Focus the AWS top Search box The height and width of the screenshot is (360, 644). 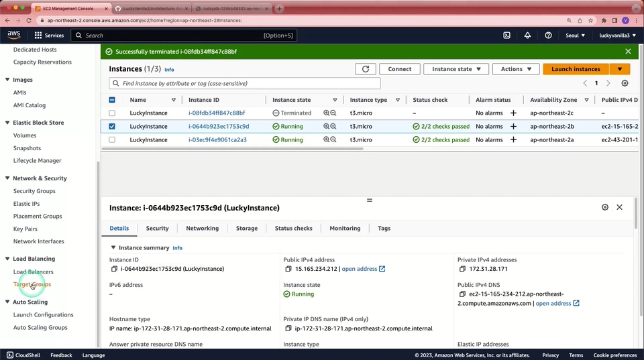(x=184, y=36)
